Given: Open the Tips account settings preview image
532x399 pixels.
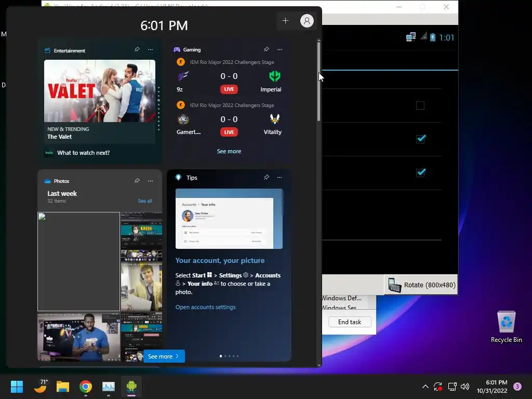Looking at the screenshot, I should [x=229, y=219].
